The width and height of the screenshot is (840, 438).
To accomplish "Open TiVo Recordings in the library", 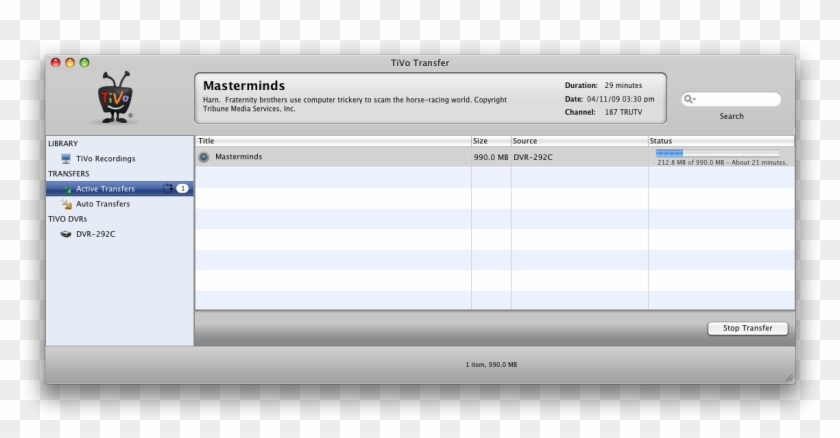I will pyautogui.click(x=105, y=159).
